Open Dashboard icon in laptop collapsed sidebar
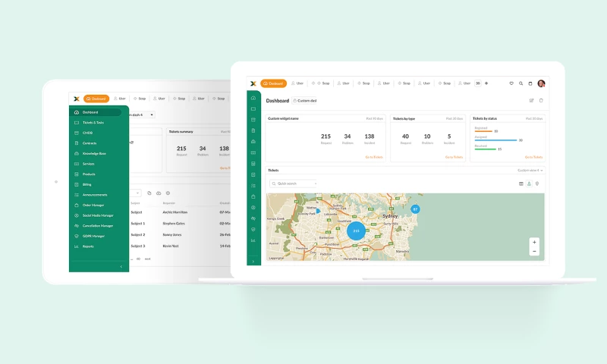 point(253,98)
